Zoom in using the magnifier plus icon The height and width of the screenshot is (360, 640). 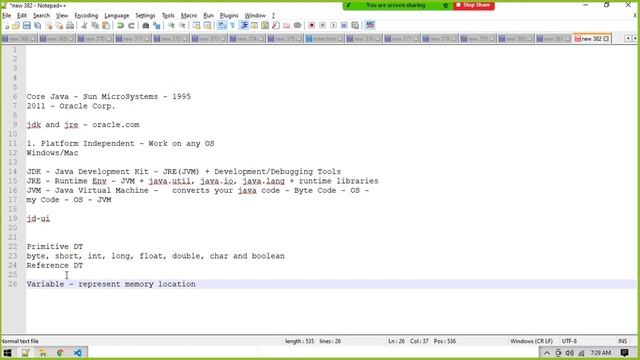click(171, 25)
